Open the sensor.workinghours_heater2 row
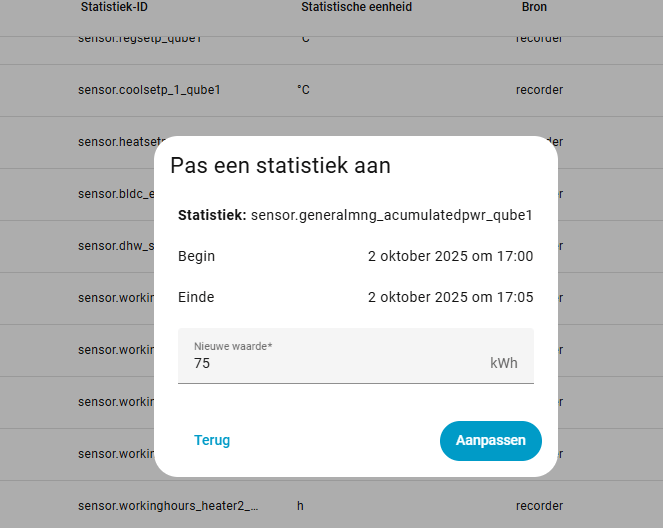Viewport: 663px width, 528px height. point(168,506)
